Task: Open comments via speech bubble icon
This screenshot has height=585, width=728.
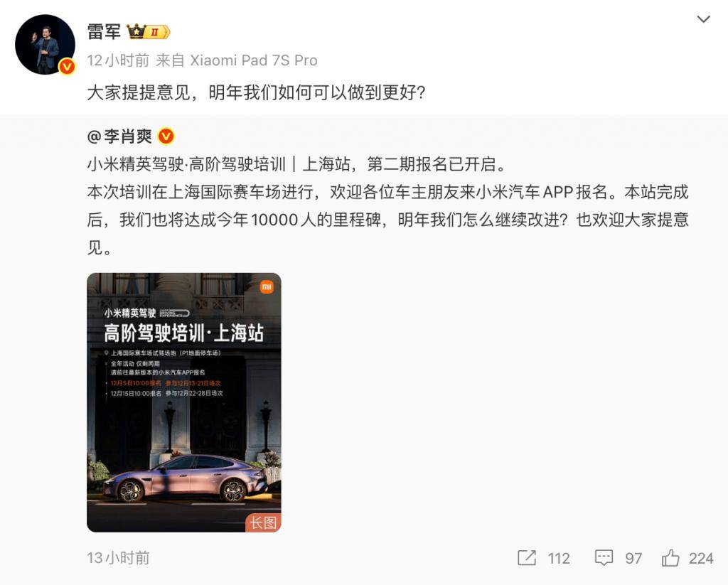Action: 604,558
